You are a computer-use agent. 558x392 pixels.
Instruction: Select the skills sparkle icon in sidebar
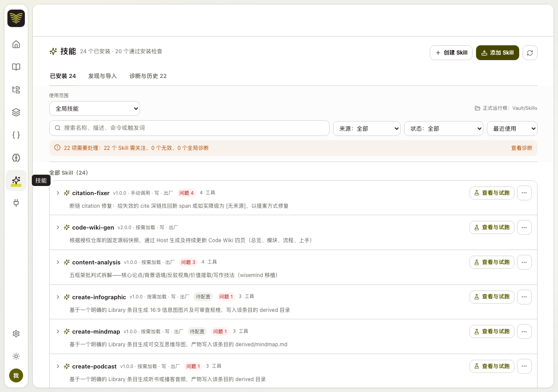(x=16, y=180)
